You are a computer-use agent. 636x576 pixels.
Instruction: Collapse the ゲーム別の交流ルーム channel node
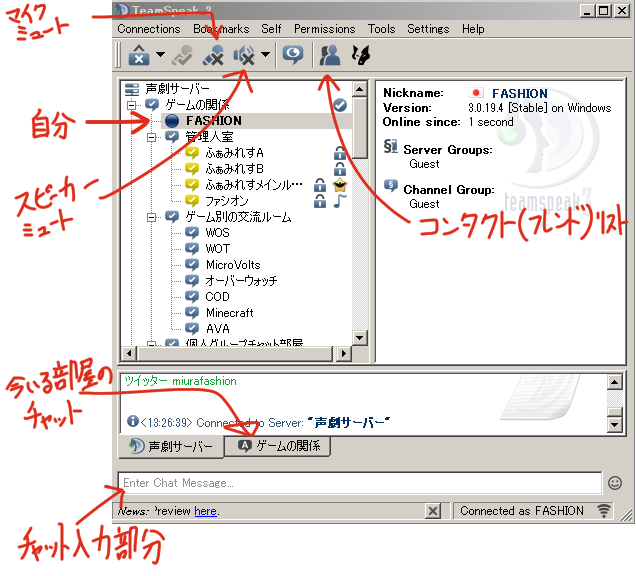tap(151, 218)
